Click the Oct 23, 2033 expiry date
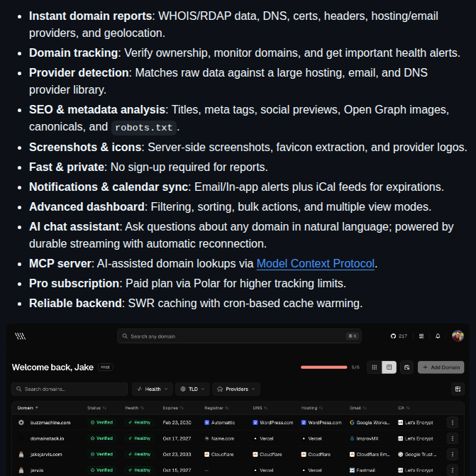The height and width of the screenshot is (476, 476). [x=177, y=454]
